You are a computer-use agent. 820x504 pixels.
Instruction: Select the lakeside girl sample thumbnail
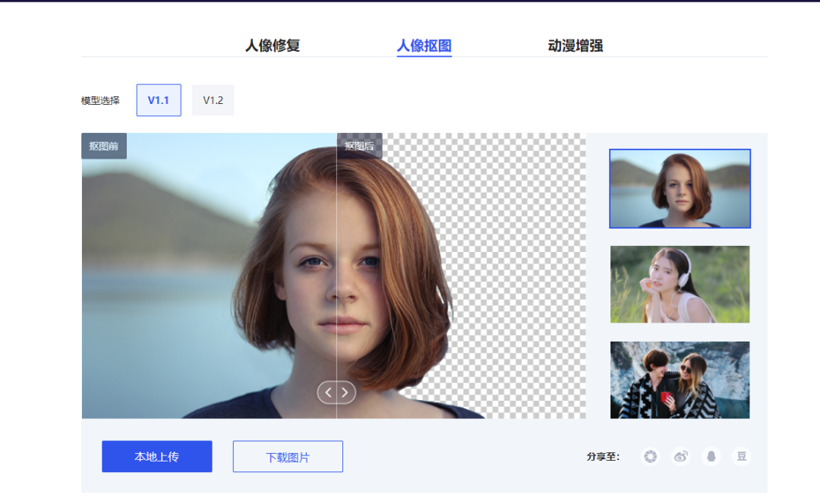click(x=680, y=188)
